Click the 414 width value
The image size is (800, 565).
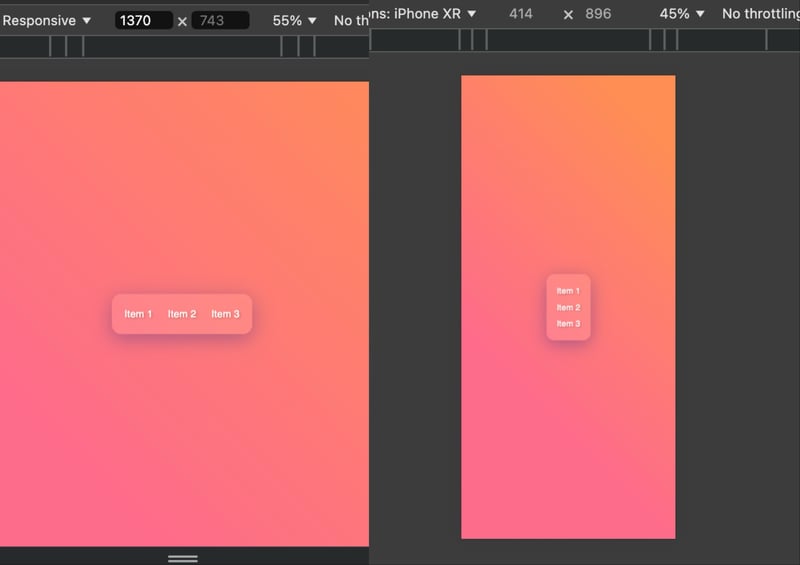[520, 14]
